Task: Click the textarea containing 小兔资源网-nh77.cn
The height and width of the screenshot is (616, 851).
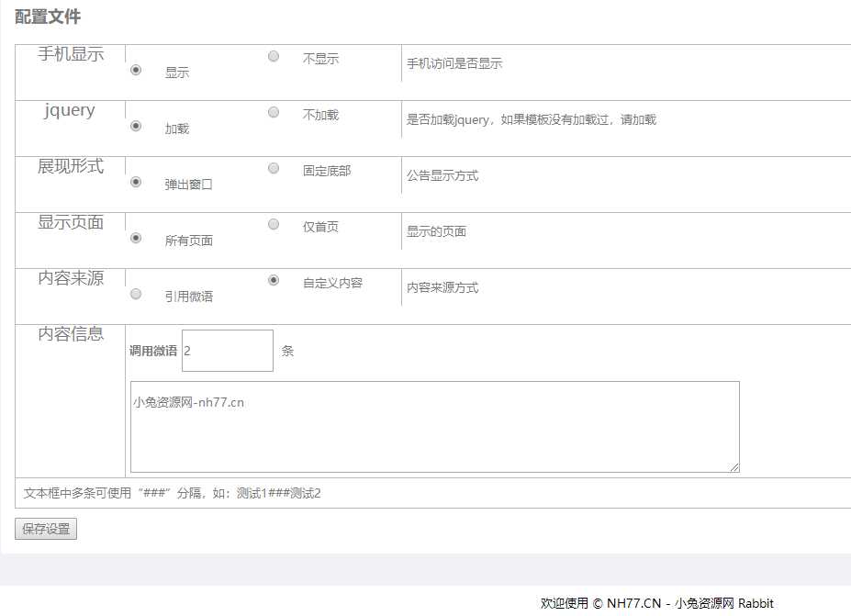Action: click(x=434, y=425)
